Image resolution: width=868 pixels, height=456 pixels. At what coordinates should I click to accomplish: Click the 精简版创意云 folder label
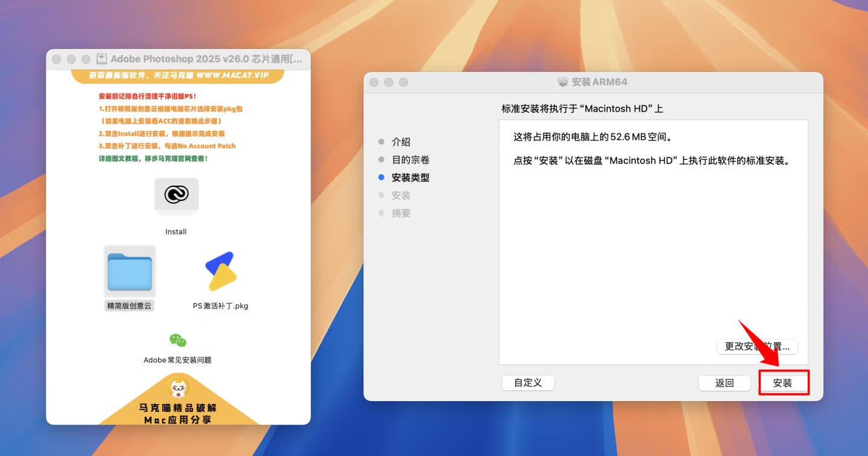coord(130,306)
